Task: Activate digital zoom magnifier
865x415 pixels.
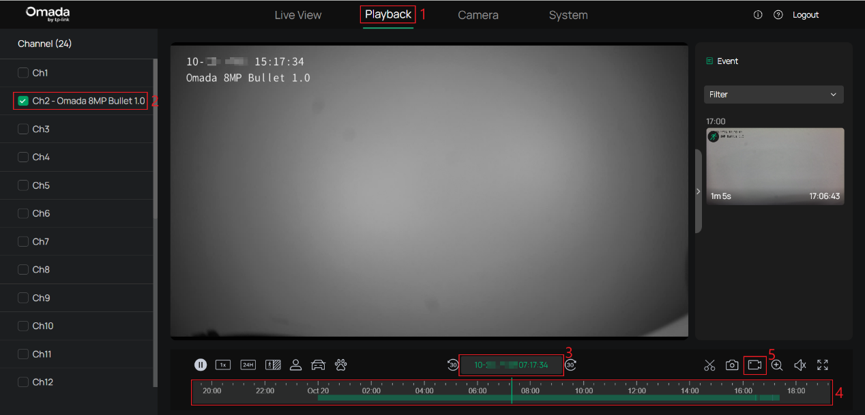Action: click(x=777, y=365)
